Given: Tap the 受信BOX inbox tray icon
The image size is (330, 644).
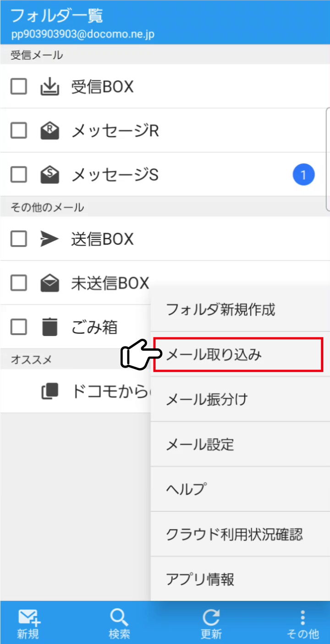Looking at the screenshot, I should click(x=49, y=86).
